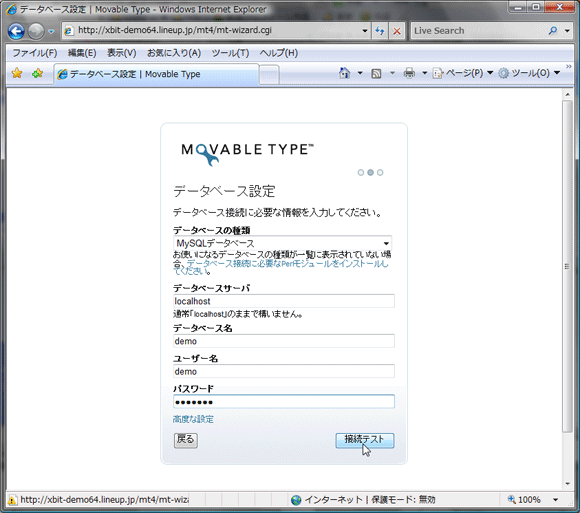Image resolution: width=580 pixels, height=513 pixels.
Task: Click the データベース設定 page heading
Action: (x=224, y=191)
